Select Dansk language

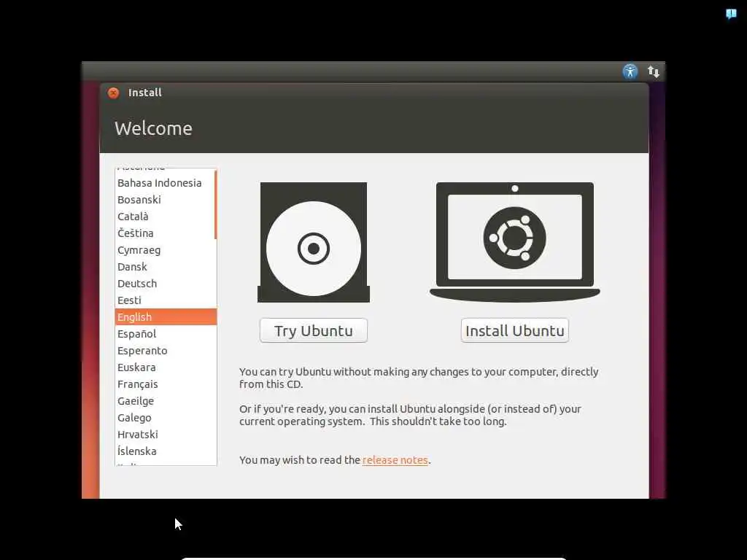click(166, 267)
